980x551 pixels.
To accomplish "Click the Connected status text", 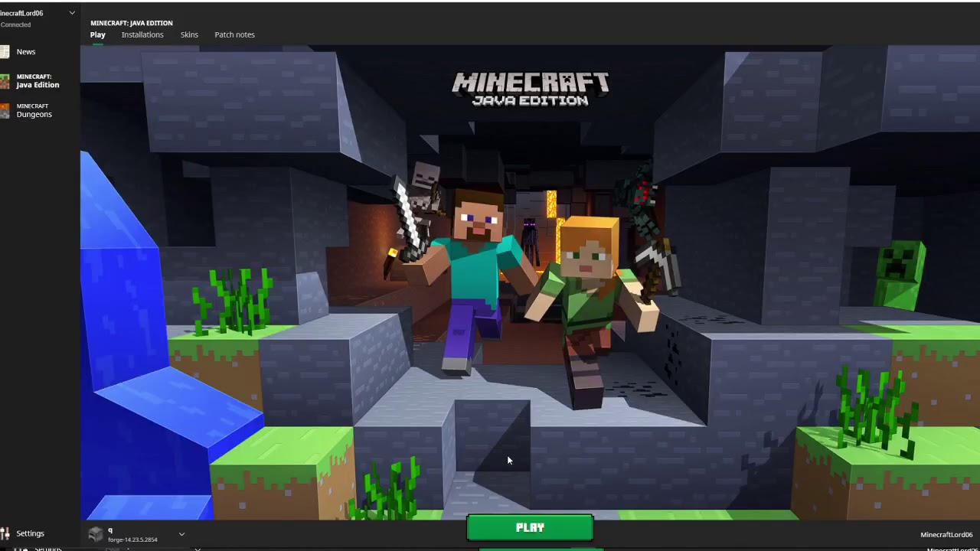I will [15, 25].
